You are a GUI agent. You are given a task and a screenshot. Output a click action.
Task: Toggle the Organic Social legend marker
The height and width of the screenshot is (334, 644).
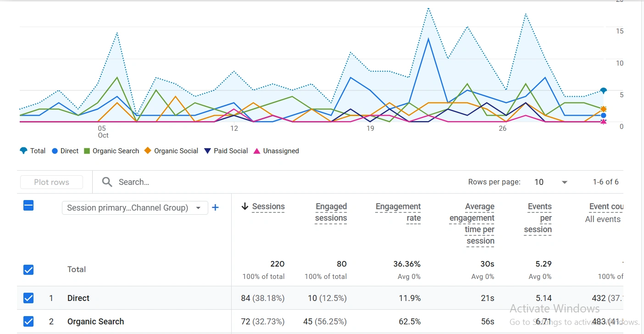click(147, 150)
